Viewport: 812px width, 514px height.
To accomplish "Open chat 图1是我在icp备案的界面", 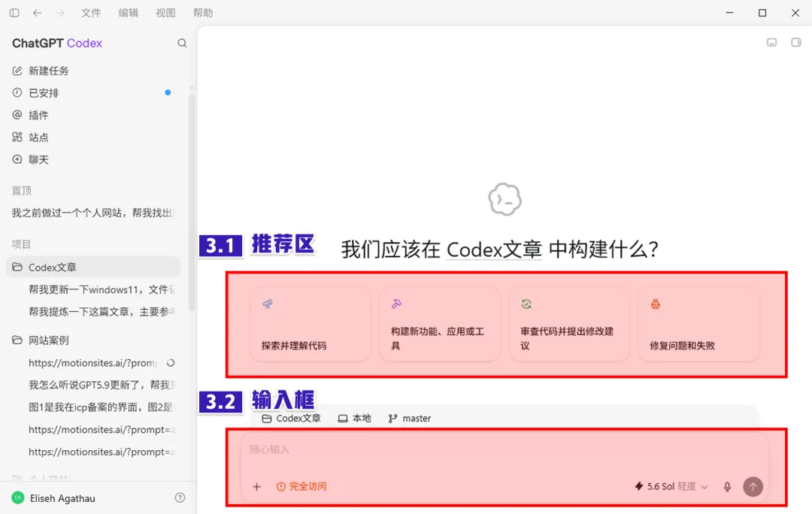I will tap(101, 407).
